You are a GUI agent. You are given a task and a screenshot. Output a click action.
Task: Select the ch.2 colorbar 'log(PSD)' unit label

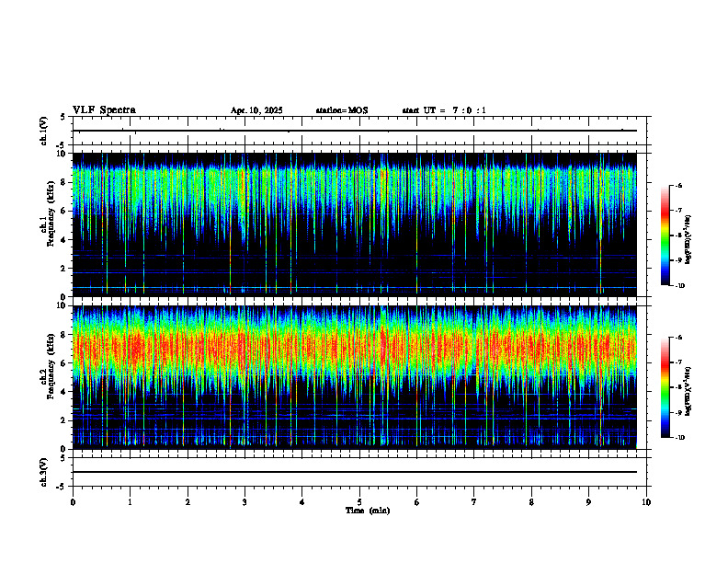pos(688,391)
